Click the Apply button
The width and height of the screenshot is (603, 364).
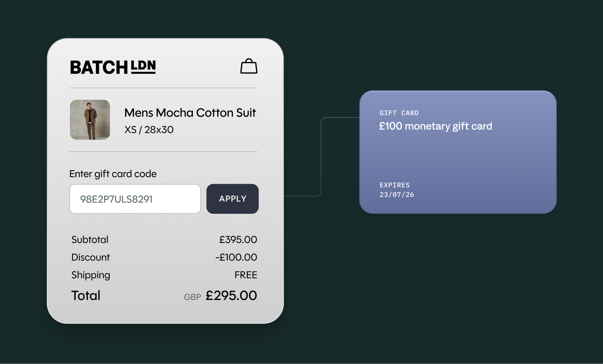(232, 199)
